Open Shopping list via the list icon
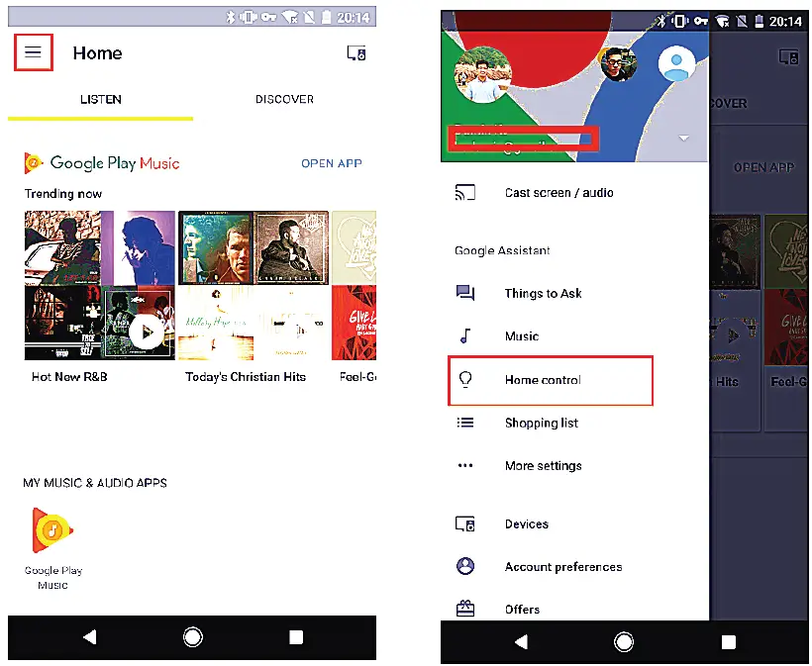The height and width of the screenshot is (666, 812). (465, 423)
